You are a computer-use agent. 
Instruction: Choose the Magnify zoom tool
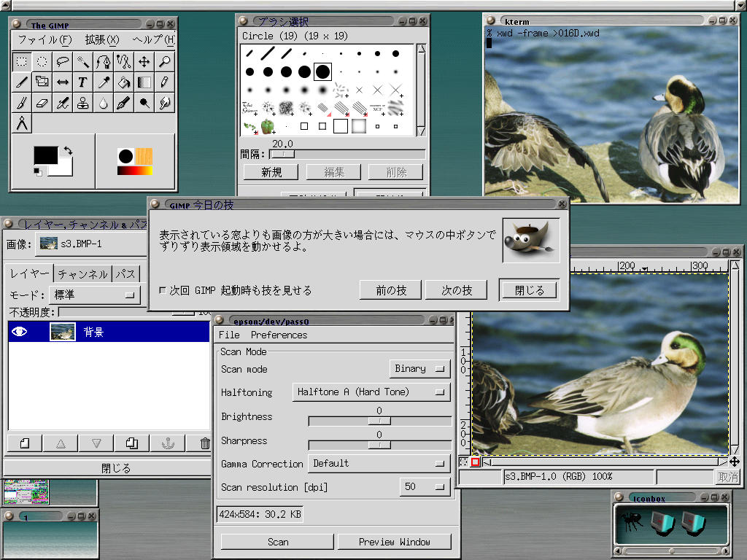point(165,61)
